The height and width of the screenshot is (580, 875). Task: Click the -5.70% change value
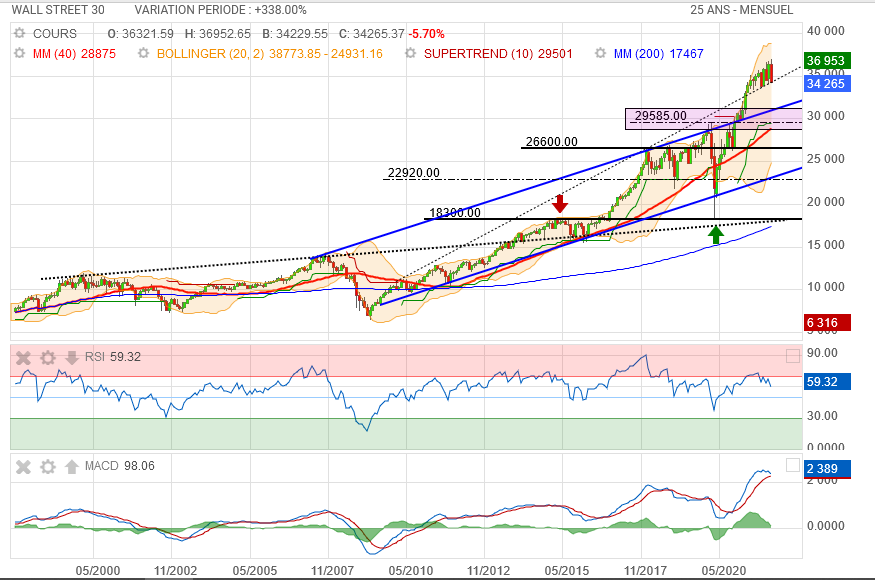pyautogui.click(x=426, y=33)
